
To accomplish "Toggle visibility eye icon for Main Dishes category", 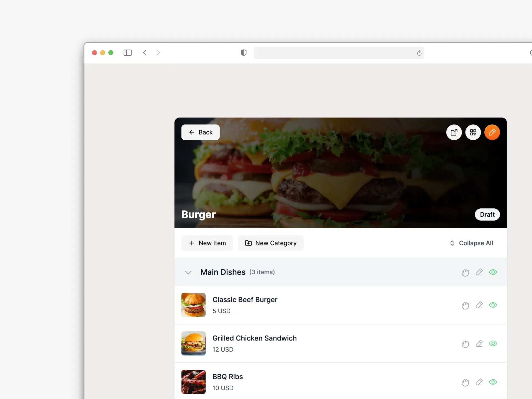I will click(x=493, y=272).
